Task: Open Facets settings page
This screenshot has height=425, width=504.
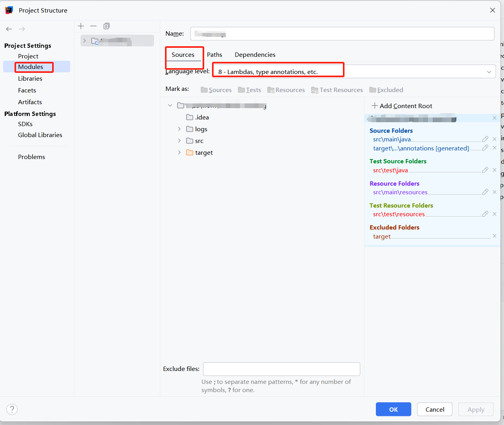Action: (27, 90)
